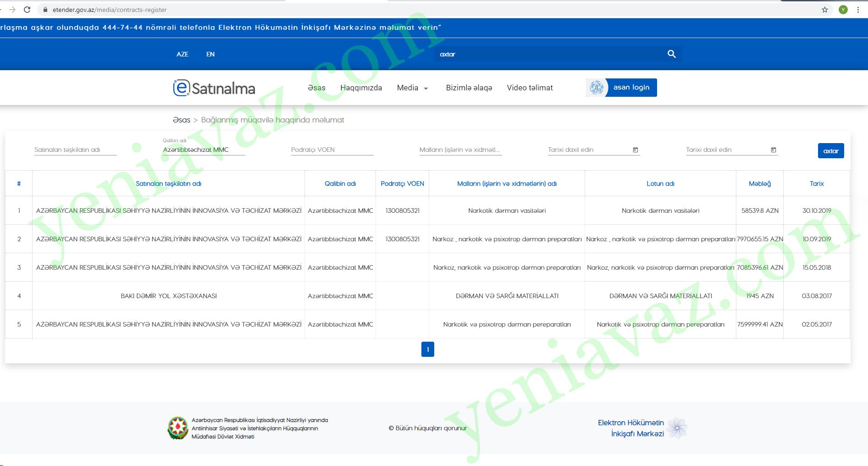
Task: Switch language to AZE
Action: [182, 54]
